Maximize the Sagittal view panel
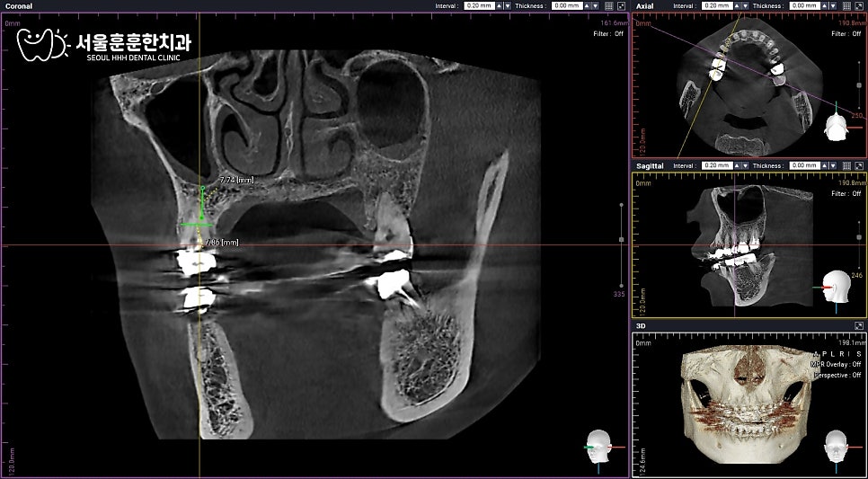 [x=859, y=166]
